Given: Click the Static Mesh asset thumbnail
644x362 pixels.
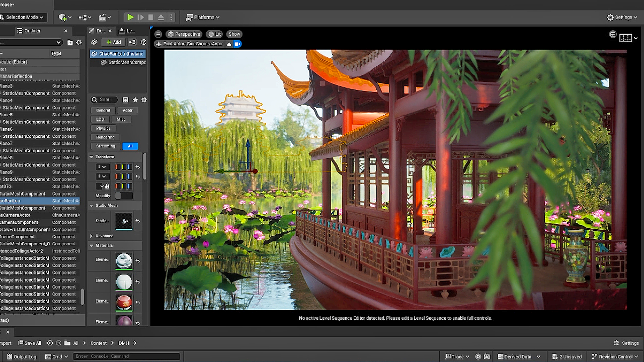Looking at the screenshot, I should tap(124, 221).
